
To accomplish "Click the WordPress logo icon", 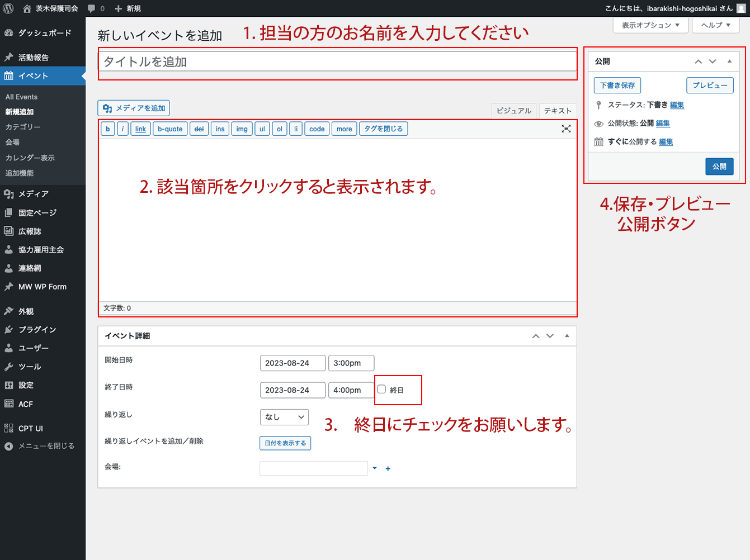I will [8, 8].
